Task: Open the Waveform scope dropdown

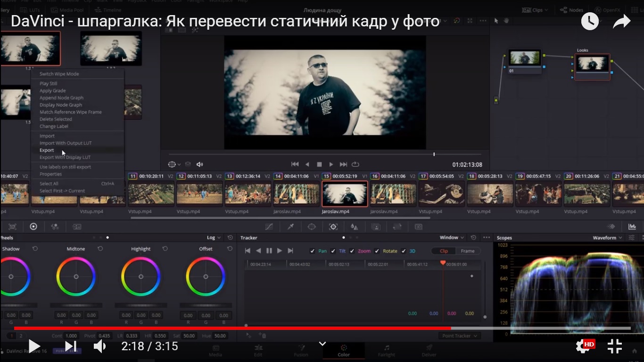Action: (x=607, y=238)
